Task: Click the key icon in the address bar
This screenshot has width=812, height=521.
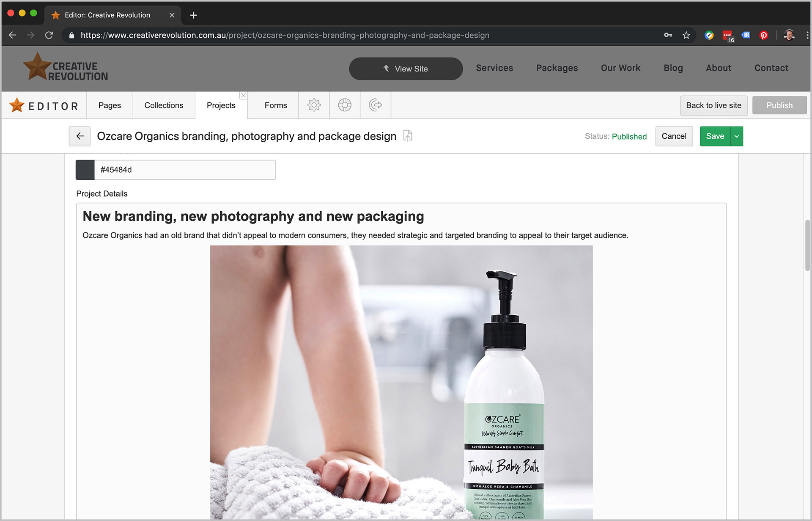Action: [668, 35]
